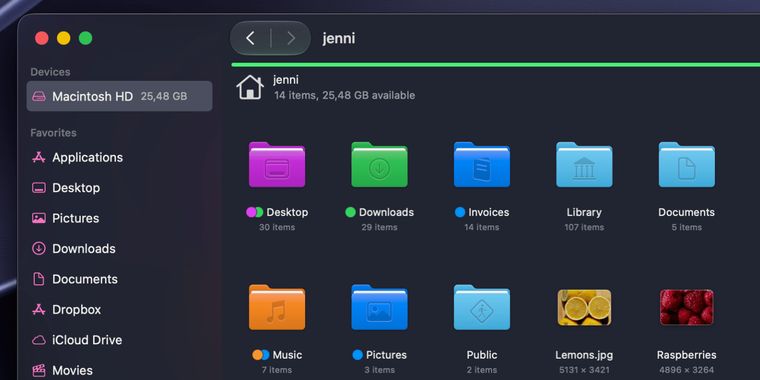Viewport: 760px width, 380px height.
Task: Open Movies label in the sidebar
Action: click(x=72, y=370)
